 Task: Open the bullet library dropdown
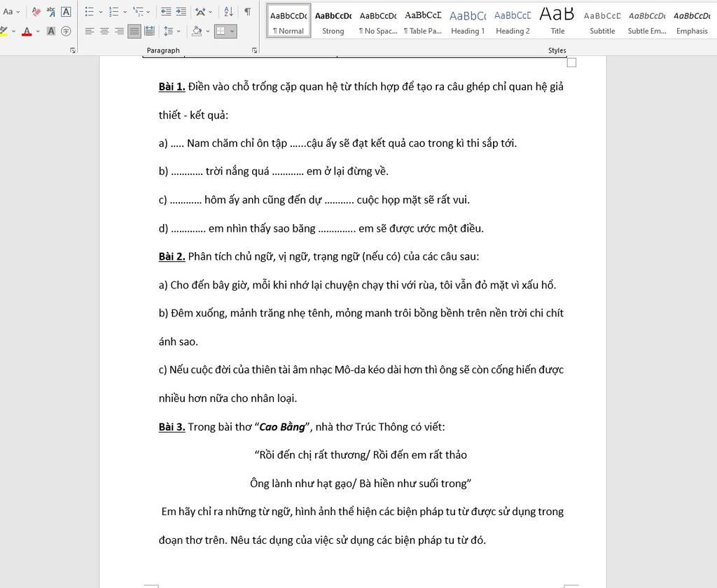101,13
